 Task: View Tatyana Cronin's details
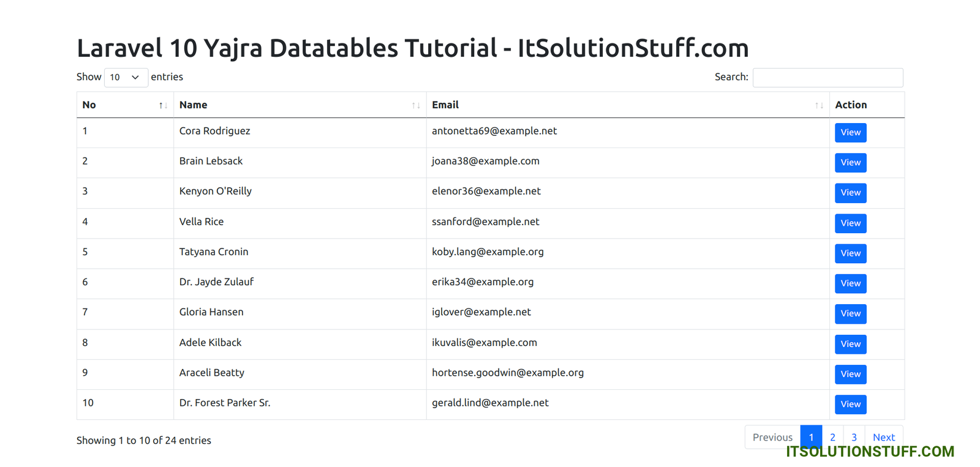click(850, 253)
